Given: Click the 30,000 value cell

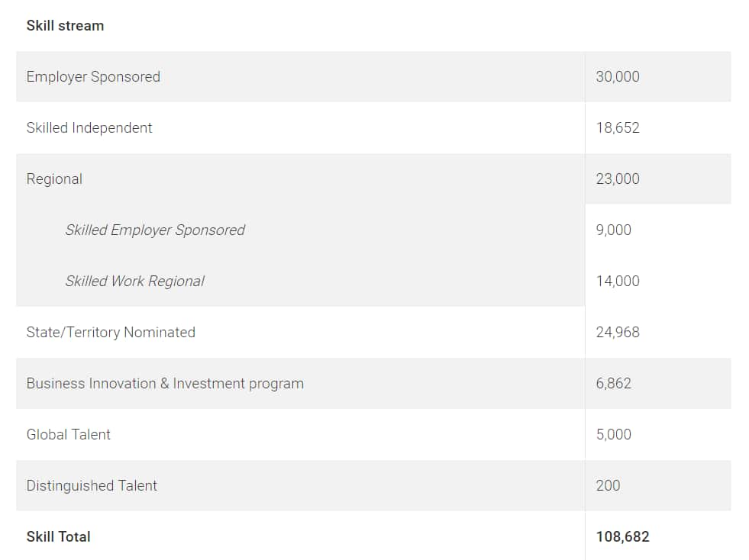Looking at the screenshot, I should point(618,77).
